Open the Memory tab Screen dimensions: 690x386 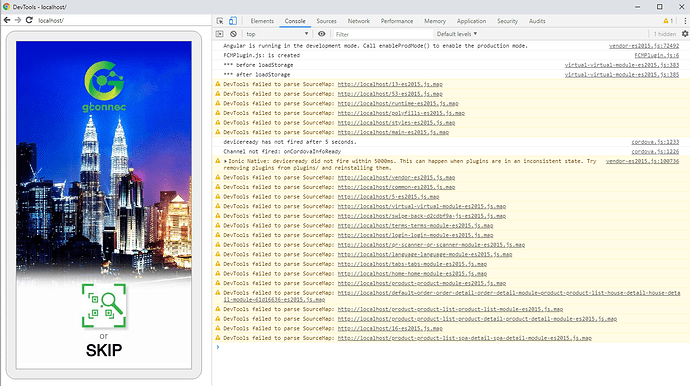coord(435,21)
